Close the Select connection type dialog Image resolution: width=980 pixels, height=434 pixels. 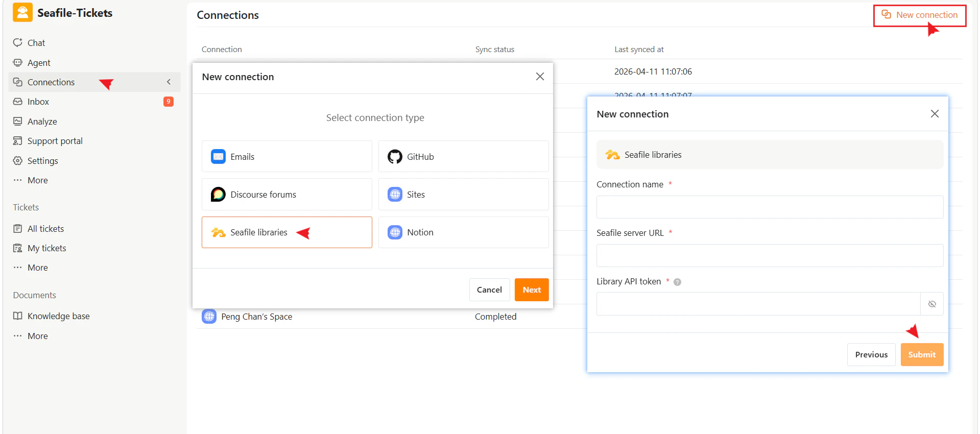coord(540,77)
